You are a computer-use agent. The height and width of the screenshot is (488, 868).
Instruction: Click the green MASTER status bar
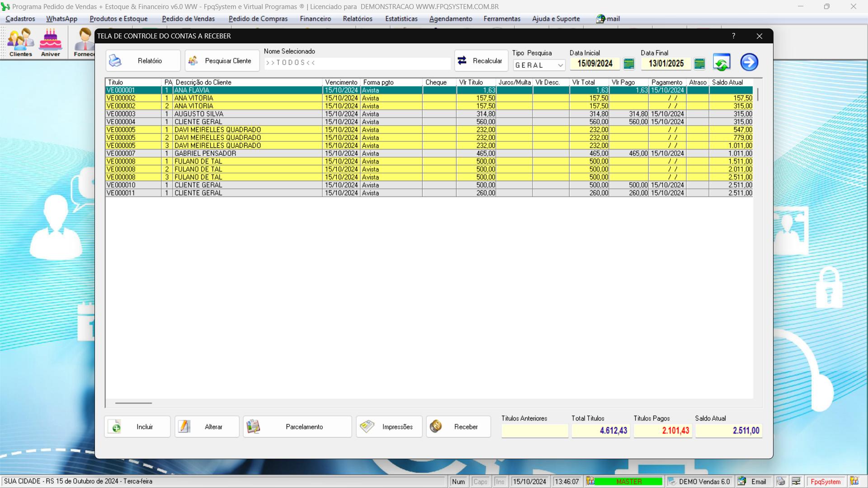coord(629,482)
